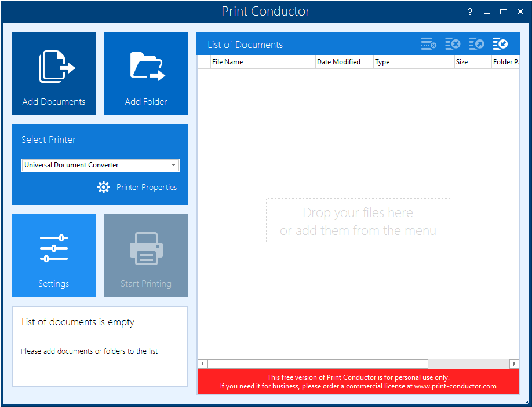The height and width of the screenshot is (407, 532).
Task: Click 'List of documents is empty' text
Action: click(78, 322)
